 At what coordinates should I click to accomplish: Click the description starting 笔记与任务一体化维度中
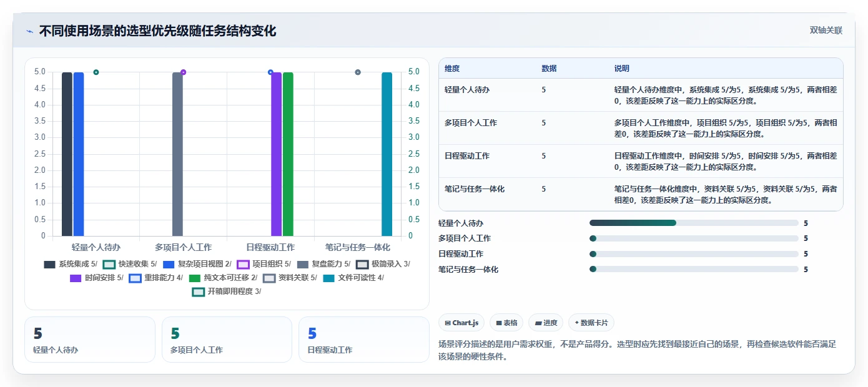[x=726, y=194]
